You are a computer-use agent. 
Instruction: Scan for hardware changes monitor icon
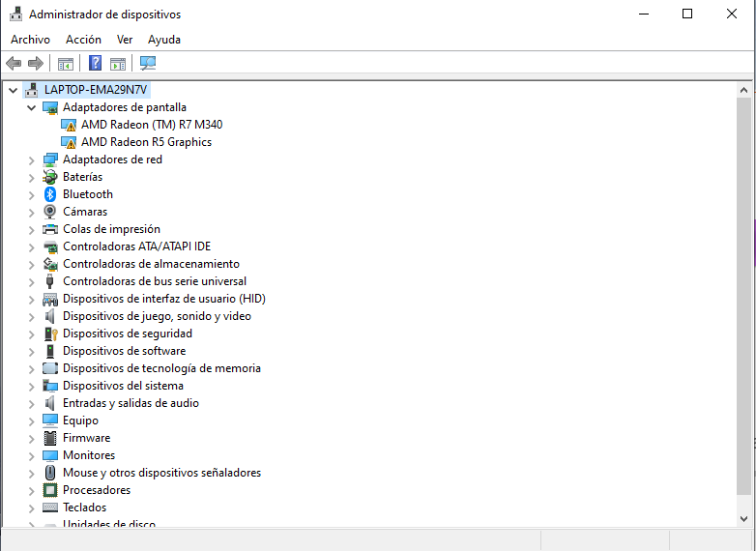click(x=148, y=63)
